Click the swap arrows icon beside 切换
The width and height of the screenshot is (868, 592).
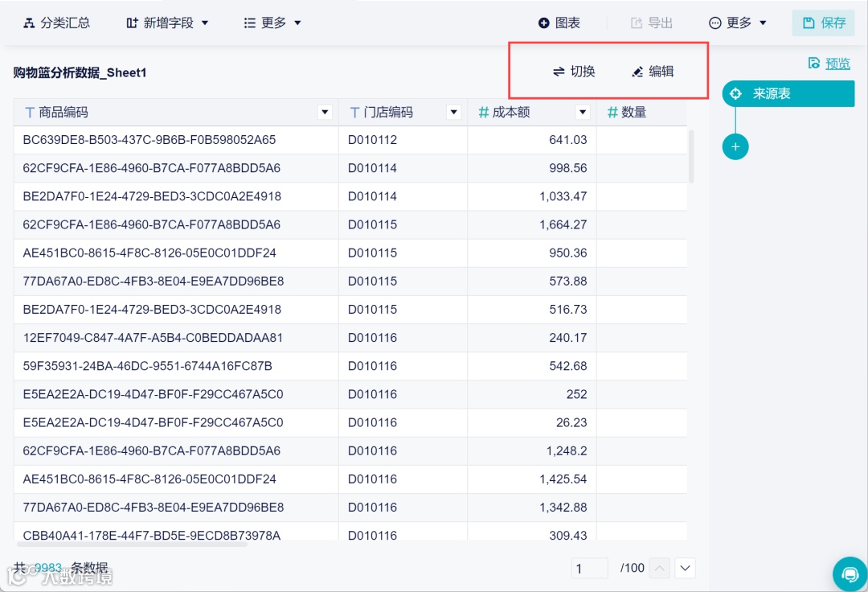[x=559, y=71]
